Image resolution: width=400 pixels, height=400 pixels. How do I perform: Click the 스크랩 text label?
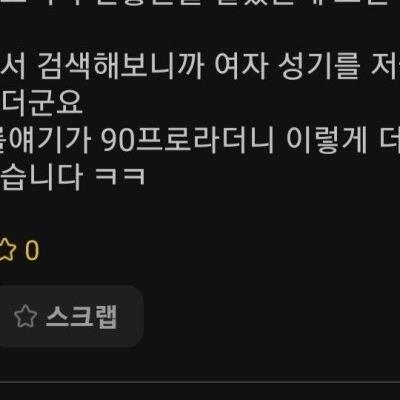point(82,317)
